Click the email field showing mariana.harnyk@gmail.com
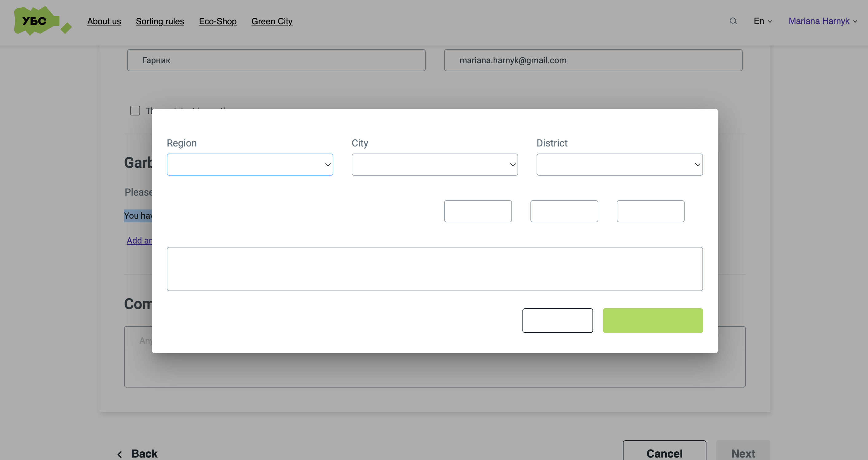This screenshot has height=460, width=868. pyautogui.click(x=593, y=60)
